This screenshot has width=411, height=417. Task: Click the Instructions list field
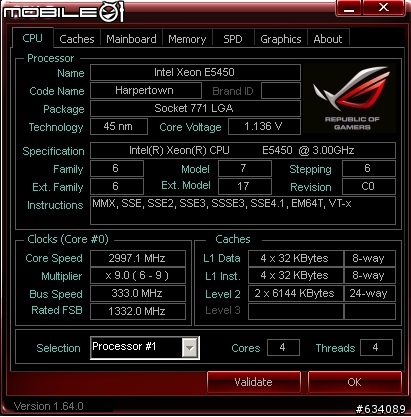coord(243,210)
